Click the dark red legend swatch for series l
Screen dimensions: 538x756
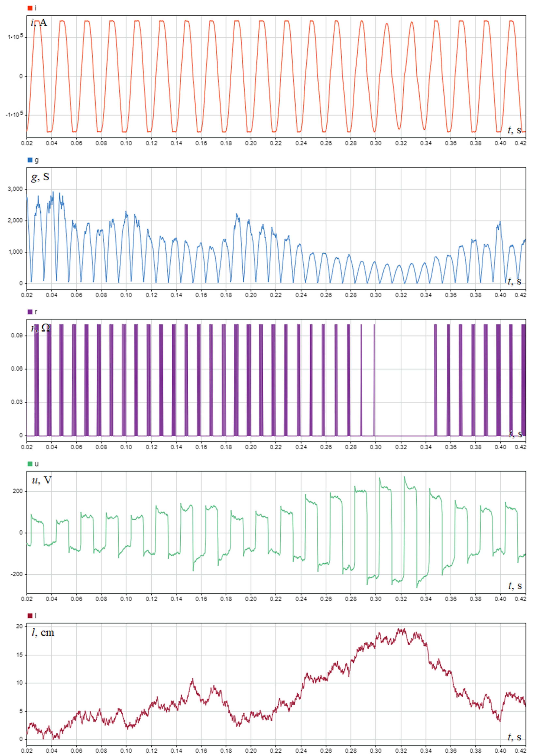tap(30, 616)
